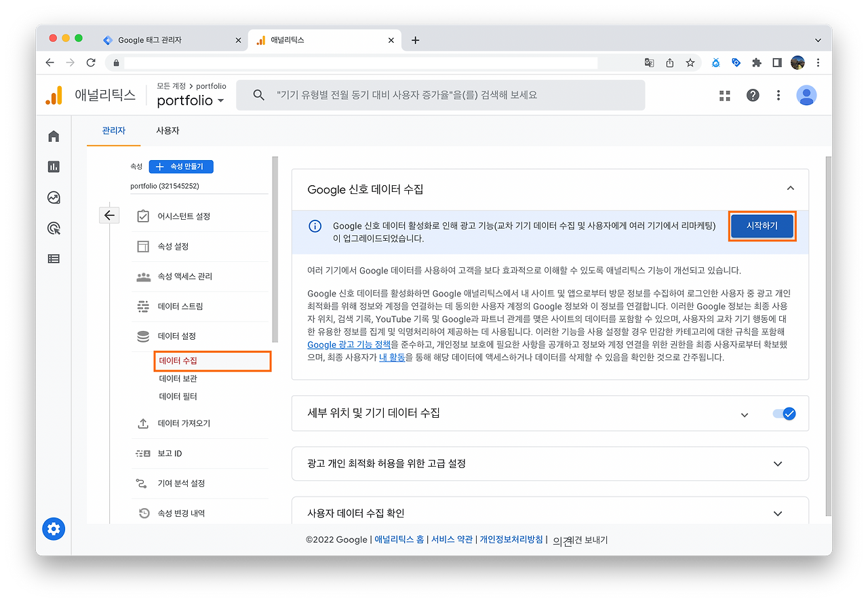Viewport: 868px width, 603px height.
Task: Open the portfolio property selector dropdown
Action: [x=191, y=100]
